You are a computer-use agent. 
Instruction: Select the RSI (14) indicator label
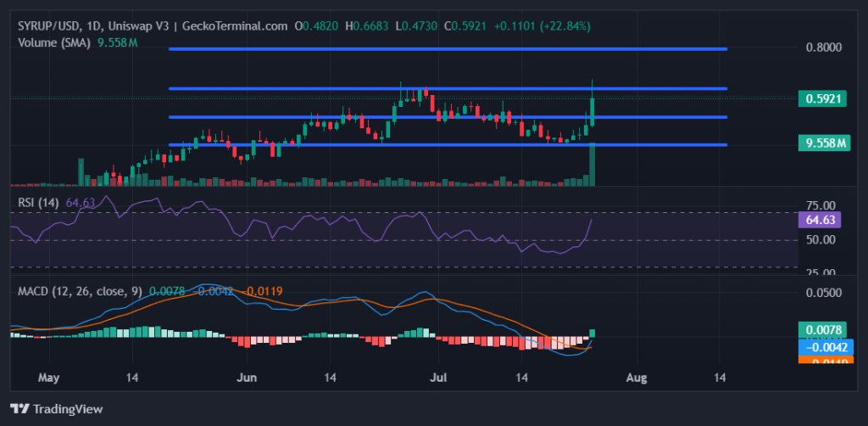click(39, 203)
